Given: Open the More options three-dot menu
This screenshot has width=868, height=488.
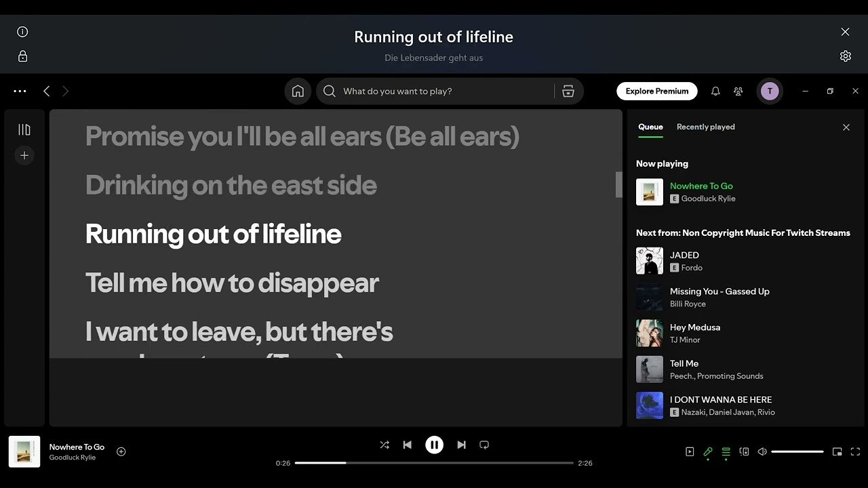Looking at the screenshot, I should [x=20, y=91].
